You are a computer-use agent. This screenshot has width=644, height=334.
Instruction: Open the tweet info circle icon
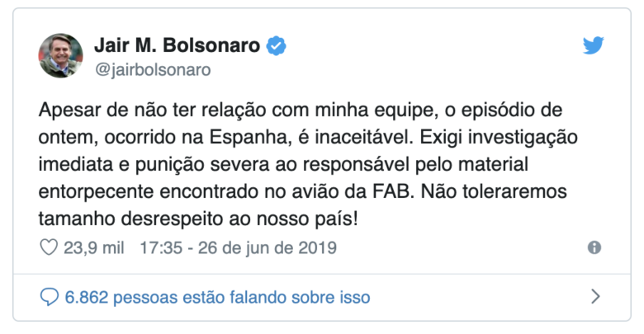click(594, 247)
